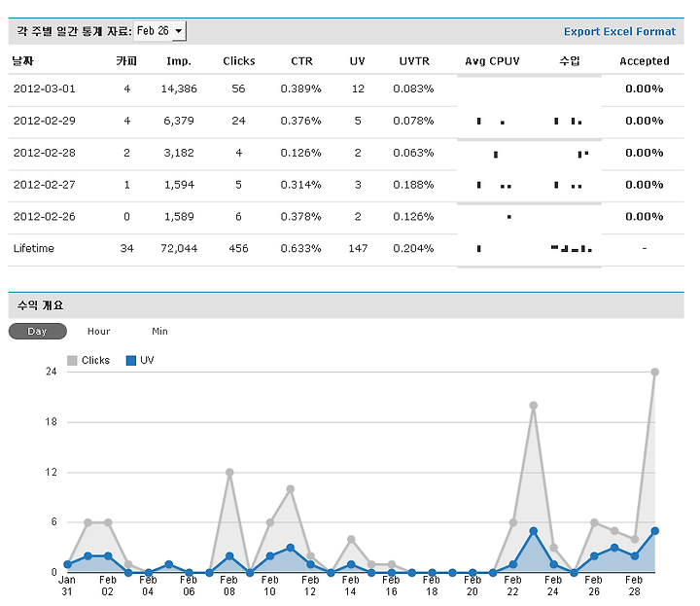Click the 0.389% CTR value
The height and width of the screenshot is (606, 700).
300,89
